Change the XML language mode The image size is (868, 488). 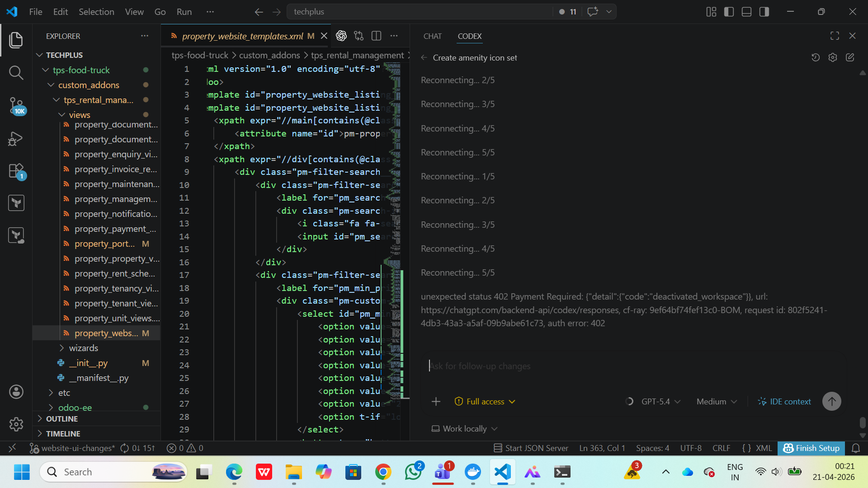pyautogui.click(x=764, y=448)
